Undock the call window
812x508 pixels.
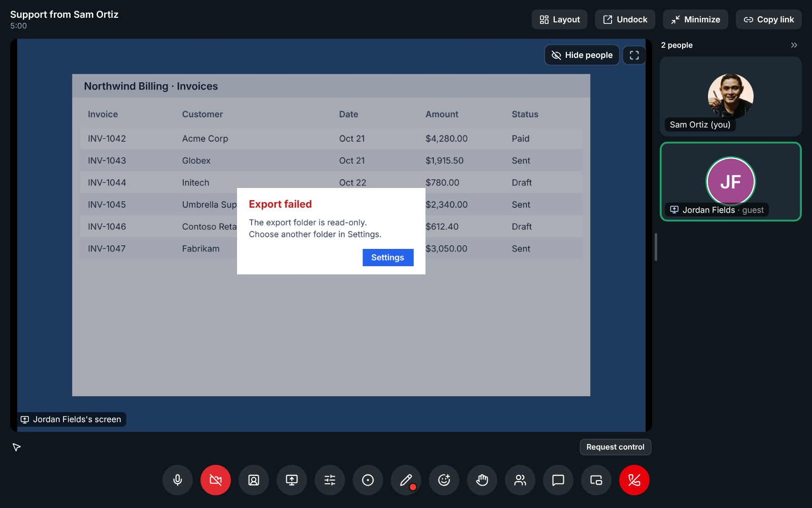click(625, 19)
